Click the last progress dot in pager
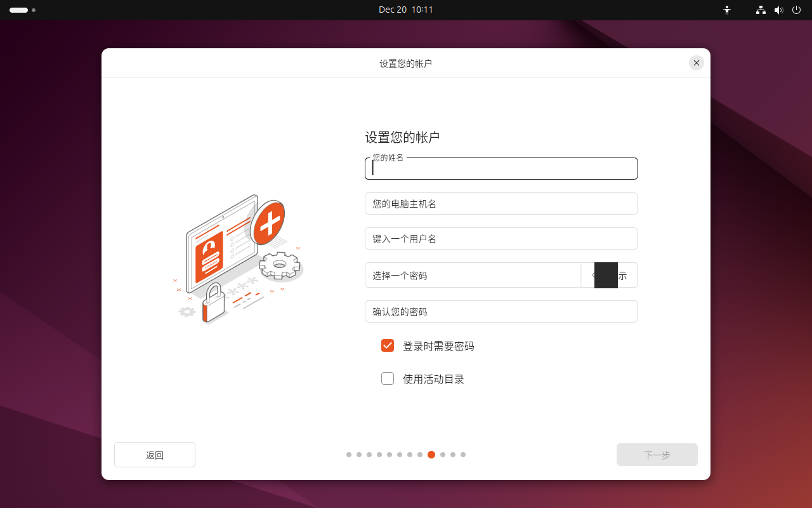The image size is (812, 508). click(x=463, y=455)
